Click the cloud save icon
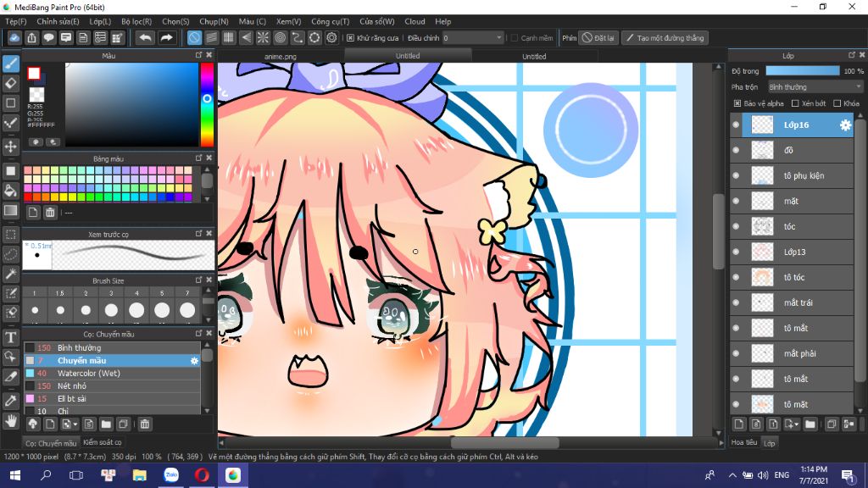Viewport: 868px width, 488px height. tap(14, 37)
